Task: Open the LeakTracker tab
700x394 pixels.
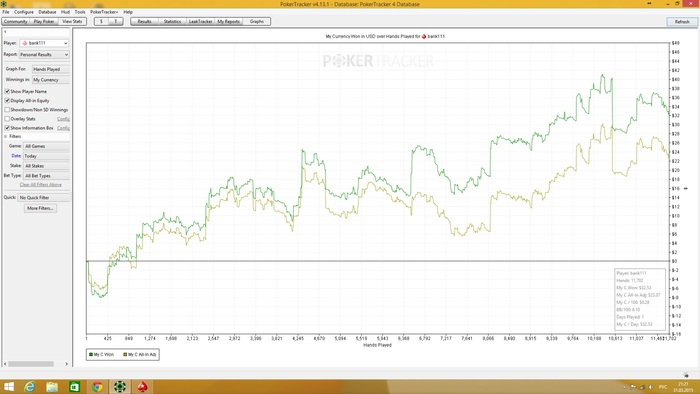Action: pyautogui.click(x=200, y=21)
